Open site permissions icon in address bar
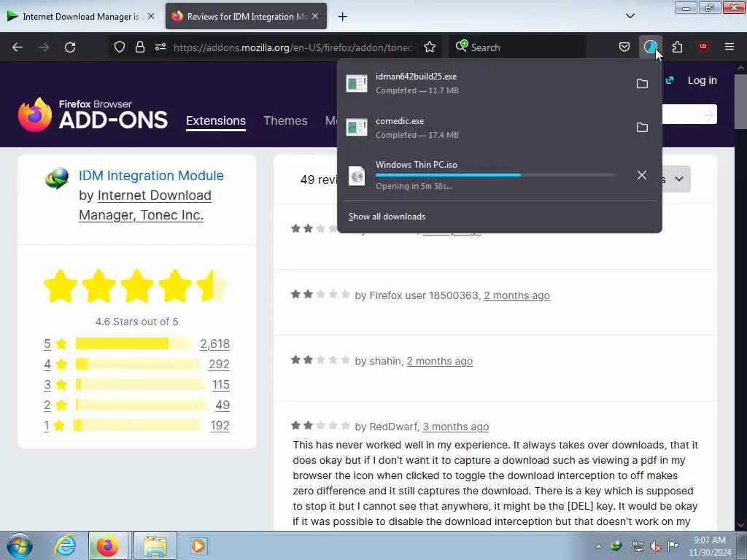 [160, 47]
